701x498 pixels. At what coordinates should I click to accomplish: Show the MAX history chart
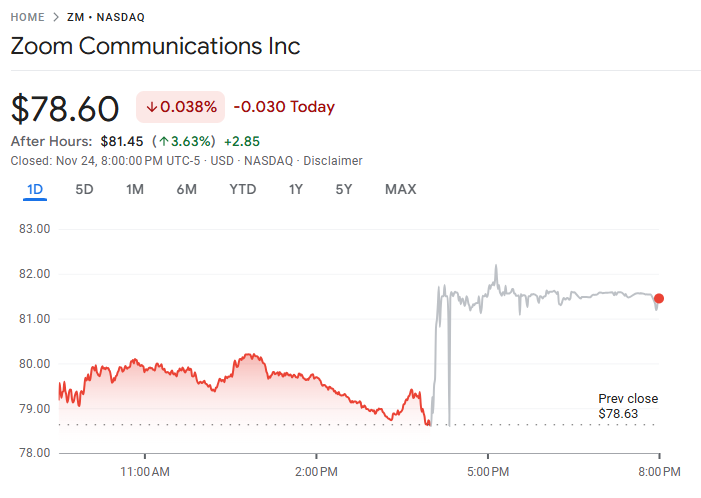pos(400,189)
